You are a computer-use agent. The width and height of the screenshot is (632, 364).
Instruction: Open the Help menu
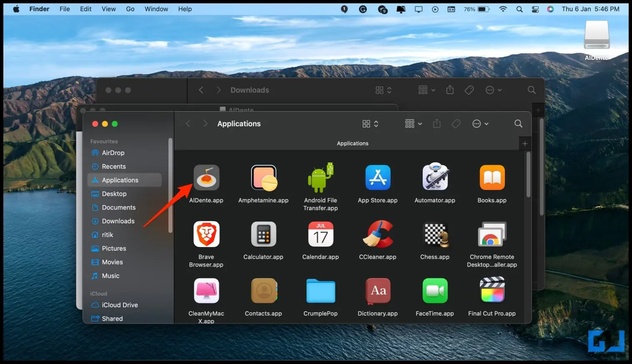point(185,9)
